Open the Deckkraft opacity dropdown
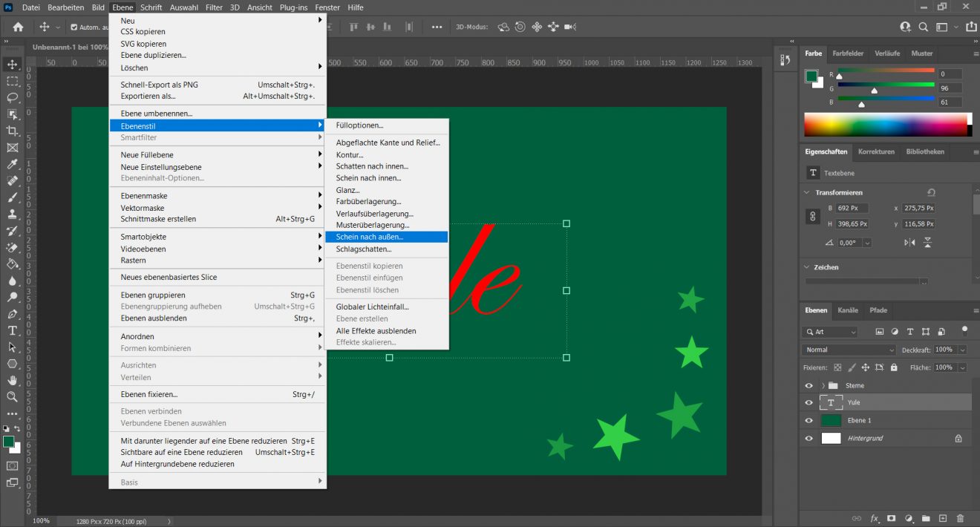Image resolution: width=980 pixels, height=527 pixels. click(x=961, y=349)
